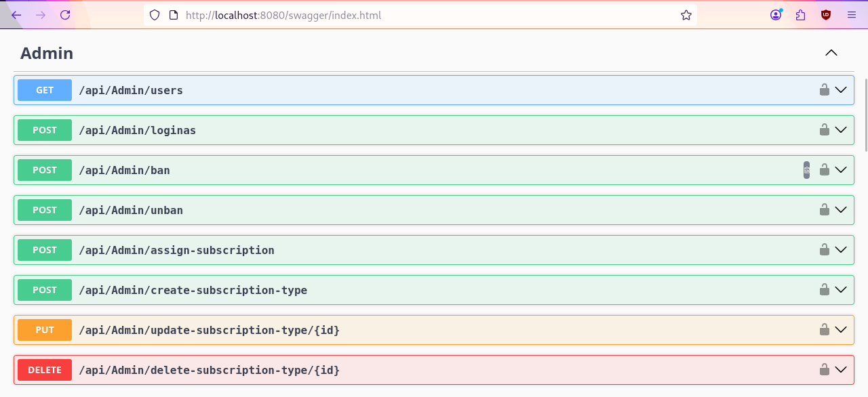Expand the POST assign-subscription endpoint chevron

point(842,250)
